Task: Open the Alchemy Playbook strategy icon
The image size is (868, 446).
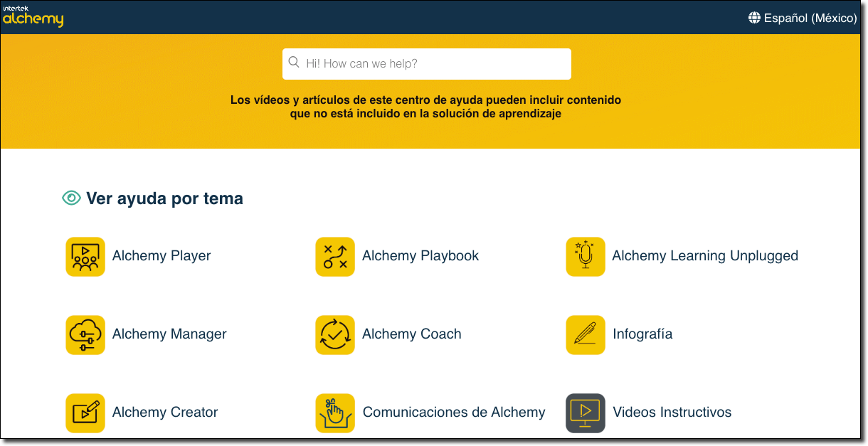Action: (335, 256)
